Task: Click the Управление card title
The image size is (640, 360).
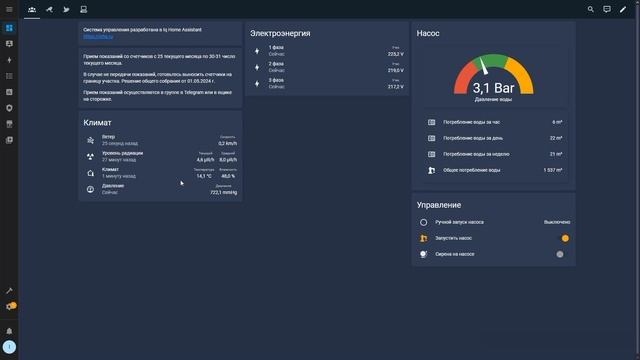Action: [439, 205]
